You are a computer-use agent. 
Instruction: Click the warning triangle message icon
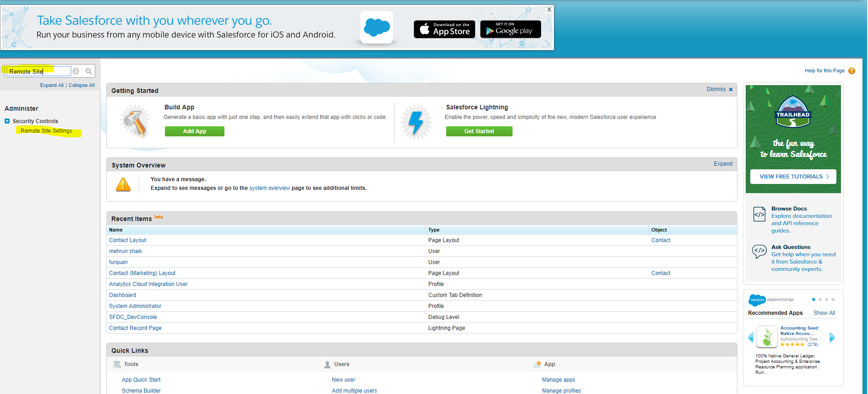pyautogui.click(x=123, y=184)
